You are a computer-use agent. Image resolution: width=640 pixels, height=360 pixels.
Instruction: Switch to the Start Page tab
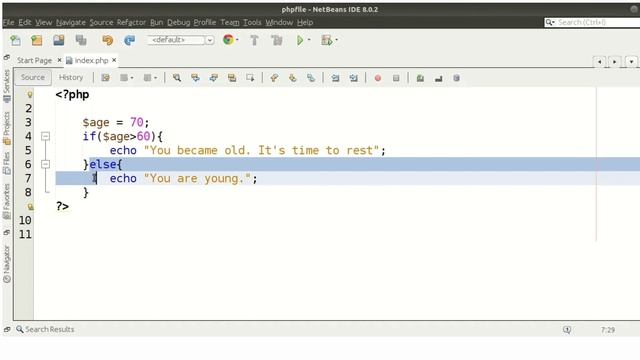coord(34,60)
